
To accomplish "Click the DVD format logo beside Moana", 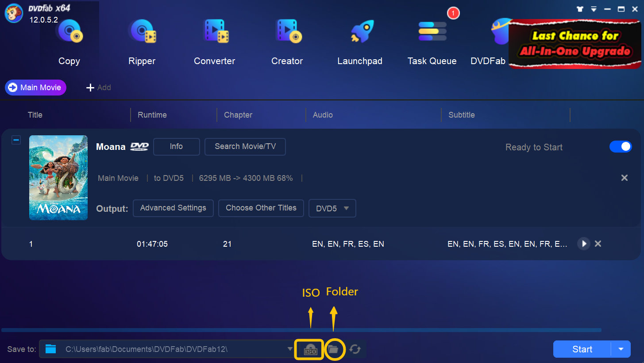I will [139, 147].
